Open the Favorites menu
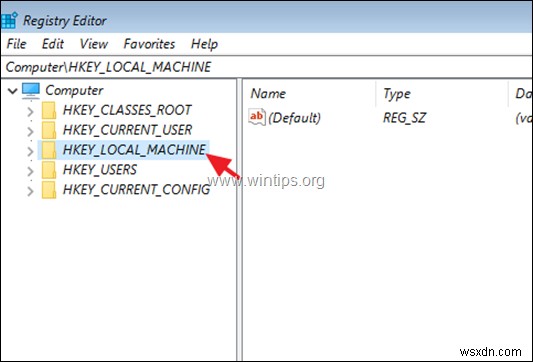The height and width of the screenshot is (362, 533). pyautogui.click(x=149, y=44)
